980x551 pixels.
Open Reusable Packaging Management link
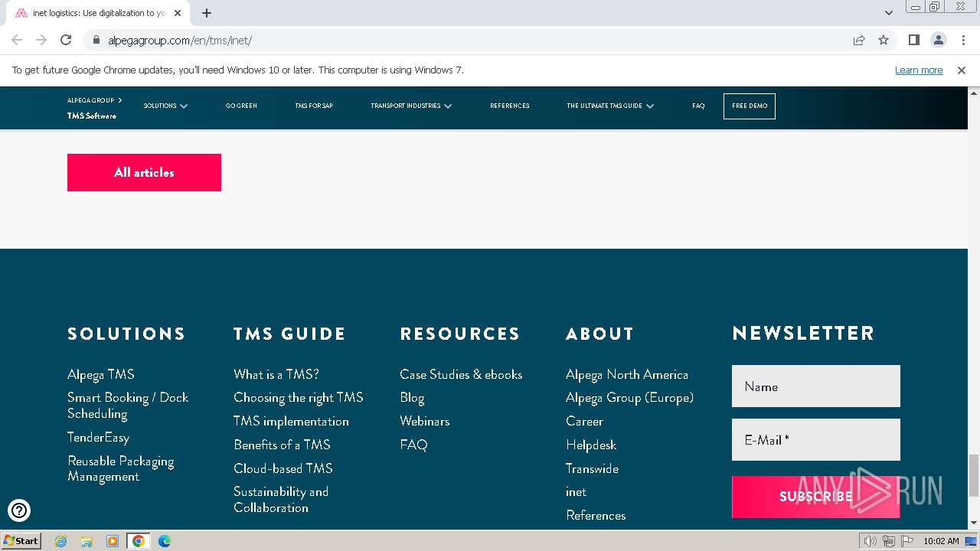[x=121, y=468]
